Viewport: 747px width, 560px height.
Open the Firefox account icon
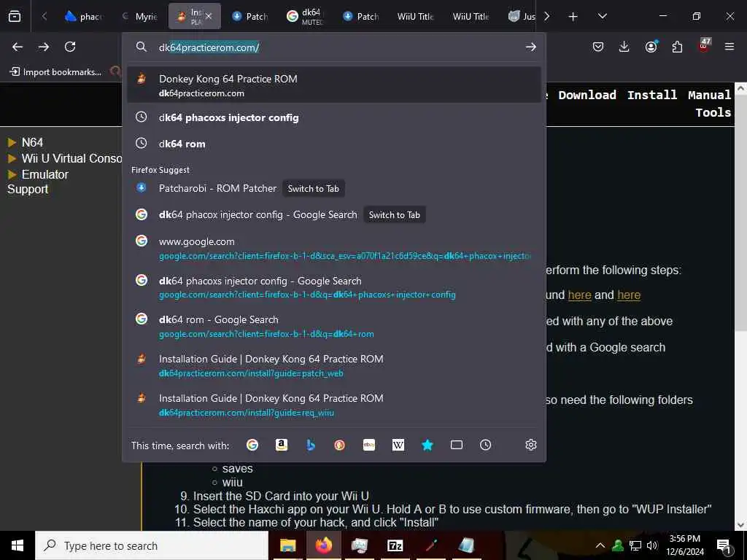[651, 47]
